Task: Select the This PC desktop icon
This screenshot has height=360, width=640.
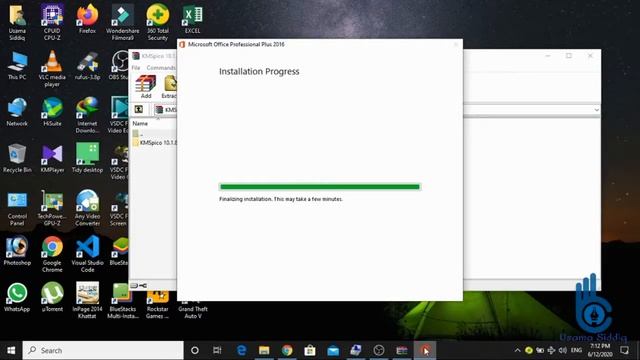Action: (x=17, y=65)
